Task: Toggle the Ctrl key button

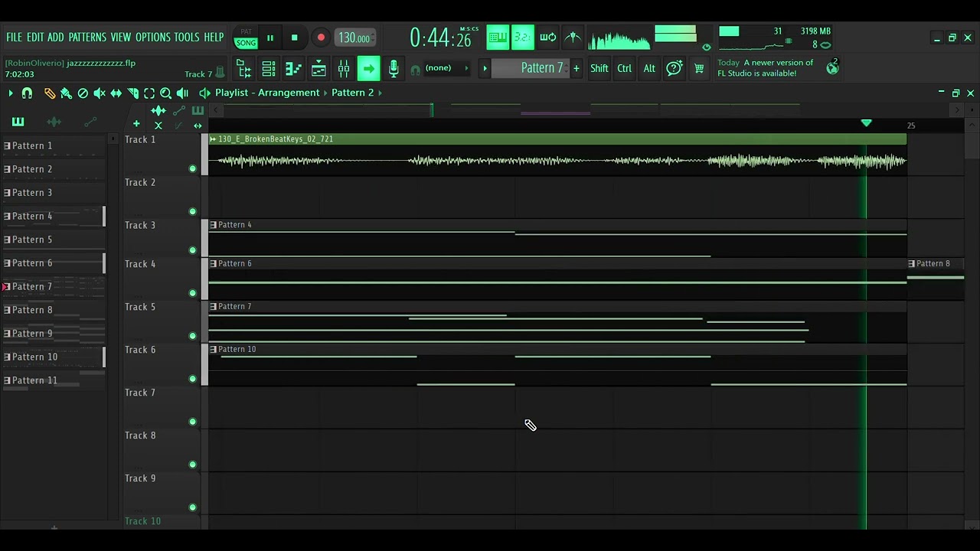Action: pyautogui.click(x=625, y=68)
